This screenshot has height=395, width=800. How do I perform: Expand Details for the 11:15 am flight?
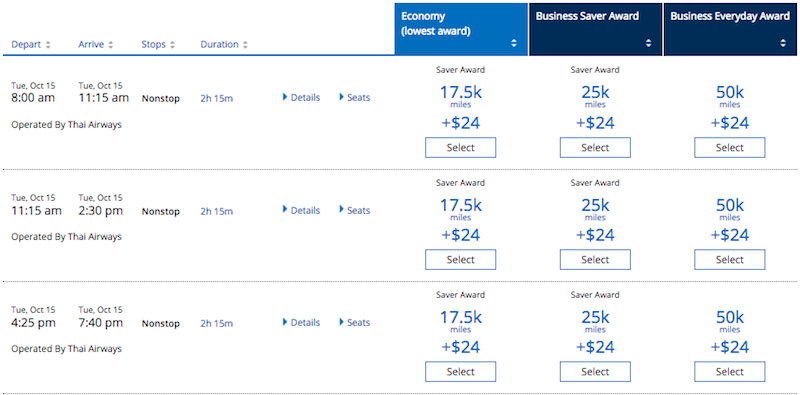point(302,210)
